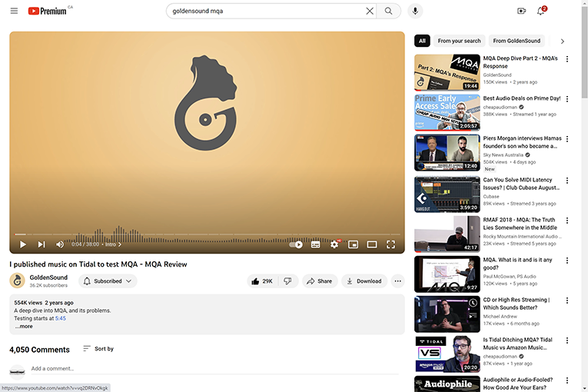Select From GoldenSound chip
Screen dimensions: 588x392
517,41
